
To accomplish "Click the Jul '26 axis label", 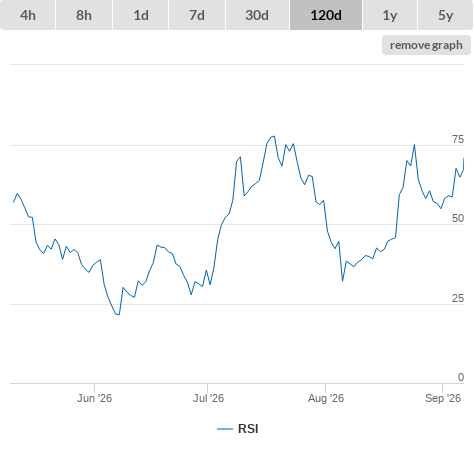I will point(208,398).
